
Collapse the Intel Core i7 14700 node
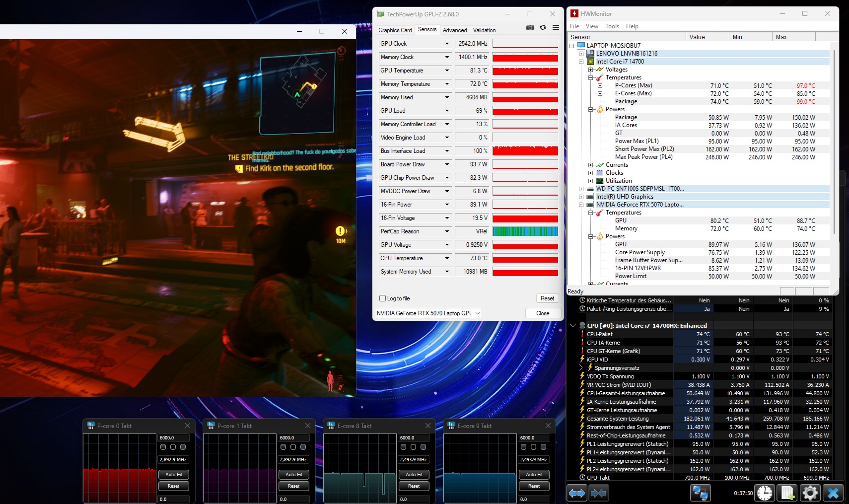(x=581, y=62)
